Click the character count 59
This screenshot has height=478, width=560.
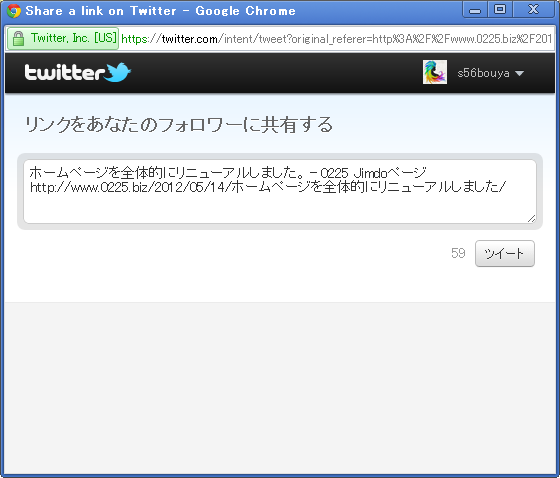click(x=458, y=253)
